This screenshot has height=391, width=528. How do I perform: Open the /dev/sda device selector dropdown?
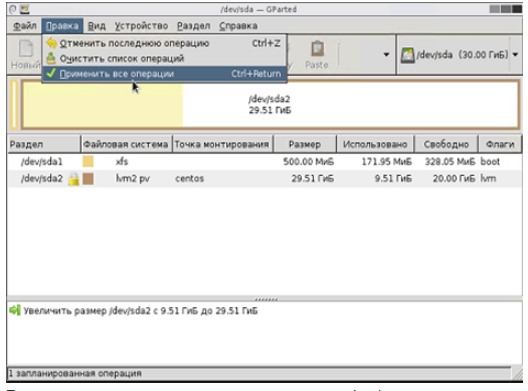[460, 55]
